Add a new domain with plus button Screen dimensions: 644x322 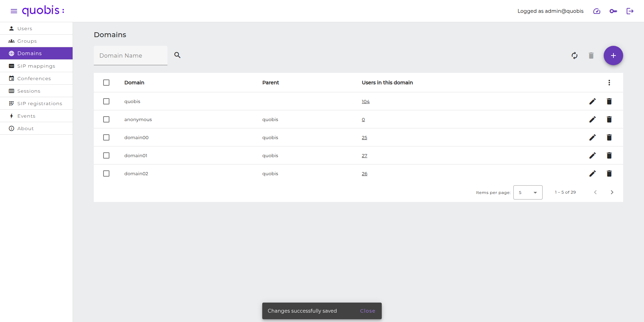613,56
